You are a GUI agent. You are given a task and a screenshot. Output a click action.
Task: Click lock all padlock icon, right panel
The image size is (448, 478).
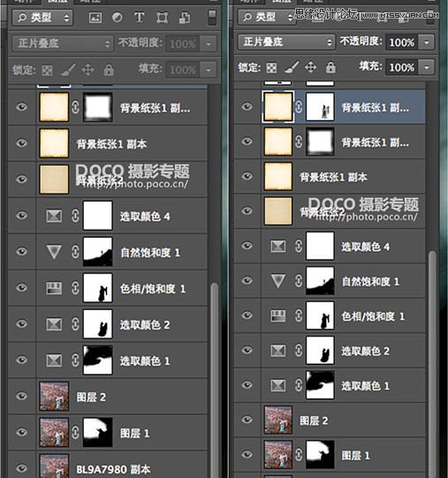pyautogui.click(x=330, y=67)
